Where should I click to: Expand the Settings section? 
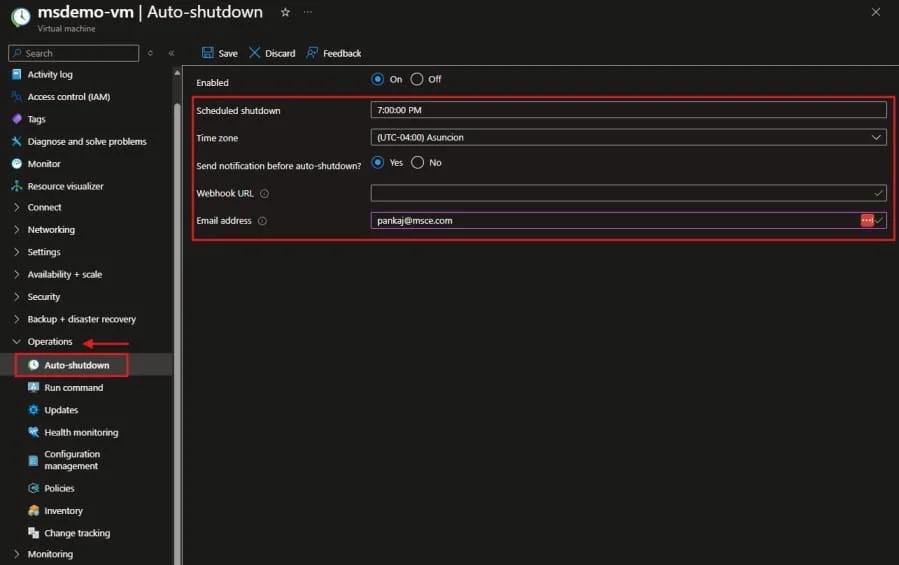tap(17, 252)
